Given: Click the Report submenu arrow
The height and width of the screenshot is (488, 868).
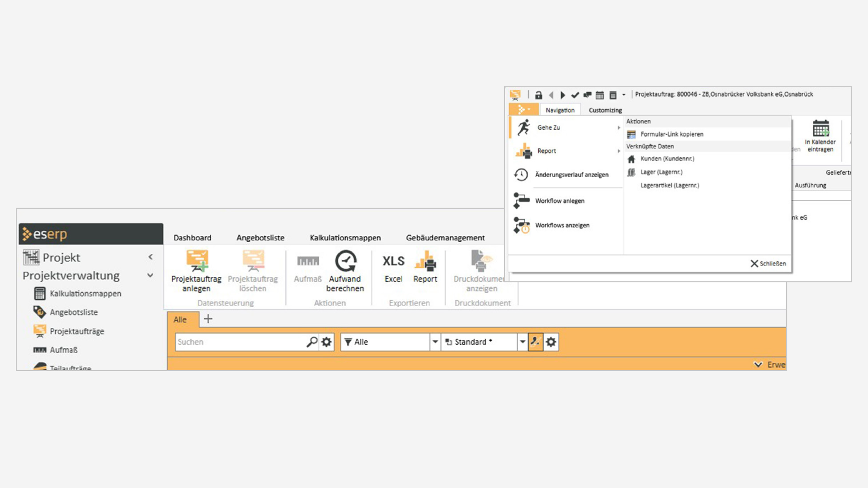Looking at the screenshot, I should (x=619, y=151).
